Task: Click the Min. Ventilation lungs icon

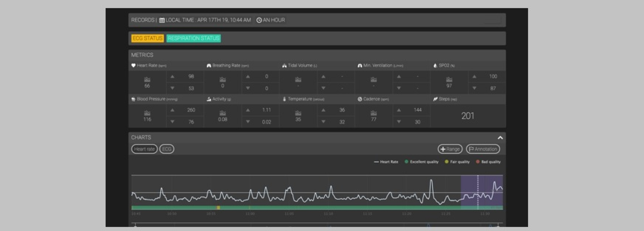Action: (360, 66)
